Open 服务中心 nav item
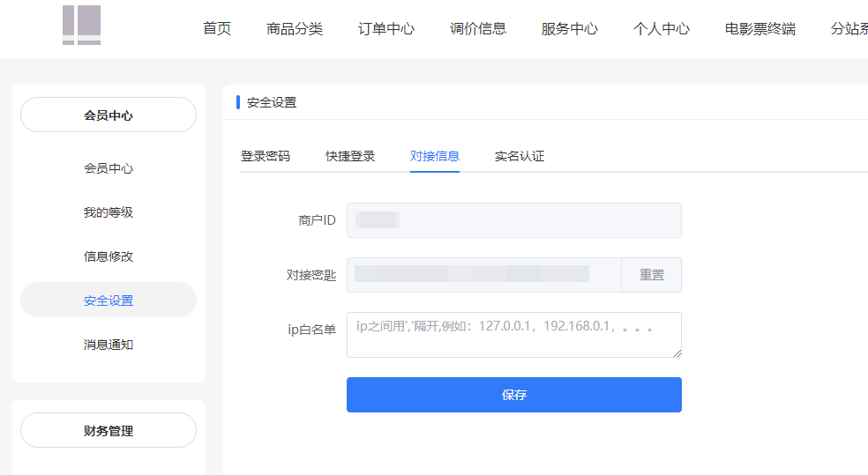 pyautogui.click(x=570, y=29)
